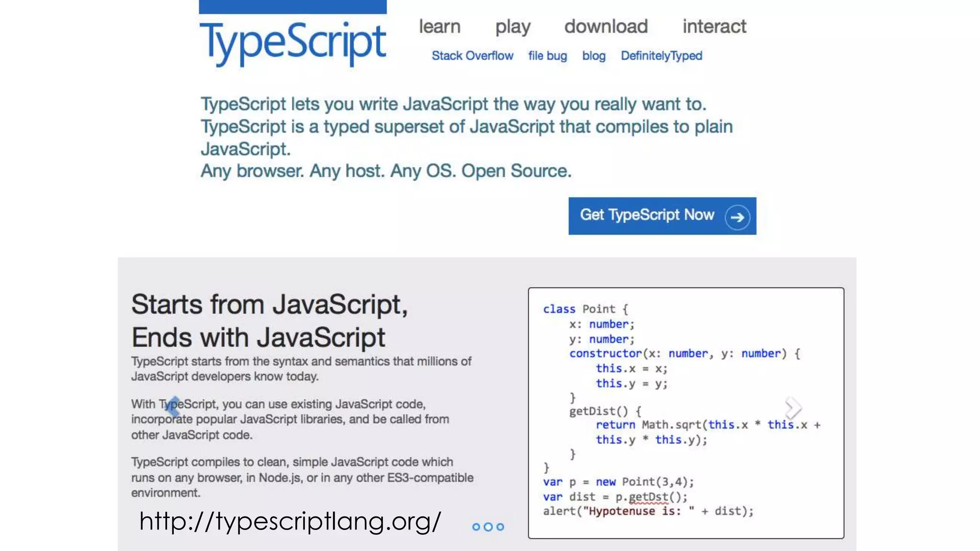This screenshot has width=980, height=551.
Task: Click the 'getDist() {' code line
Action: [x=605, y=411]
